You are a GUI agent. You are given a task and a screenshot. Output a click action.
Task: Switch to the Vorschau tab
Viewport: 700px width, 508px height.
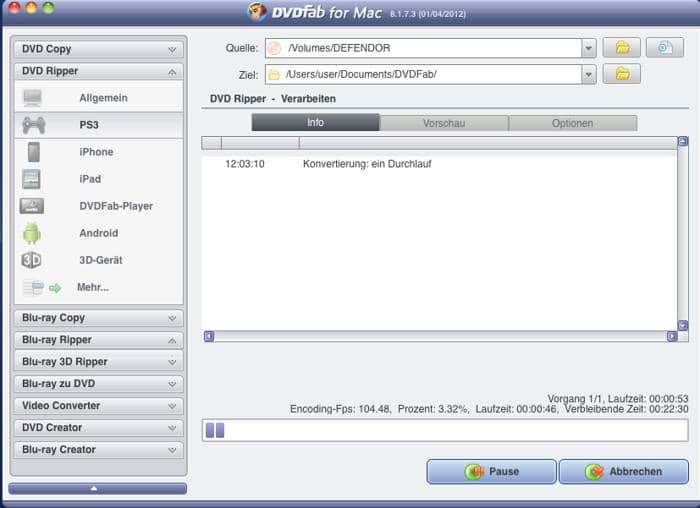tap(444, 123)
